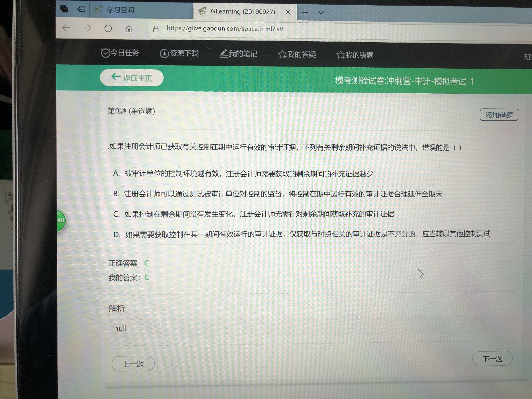Expand the tab list chevron
This screenshot has height=399, width=532.
[321, 13]
